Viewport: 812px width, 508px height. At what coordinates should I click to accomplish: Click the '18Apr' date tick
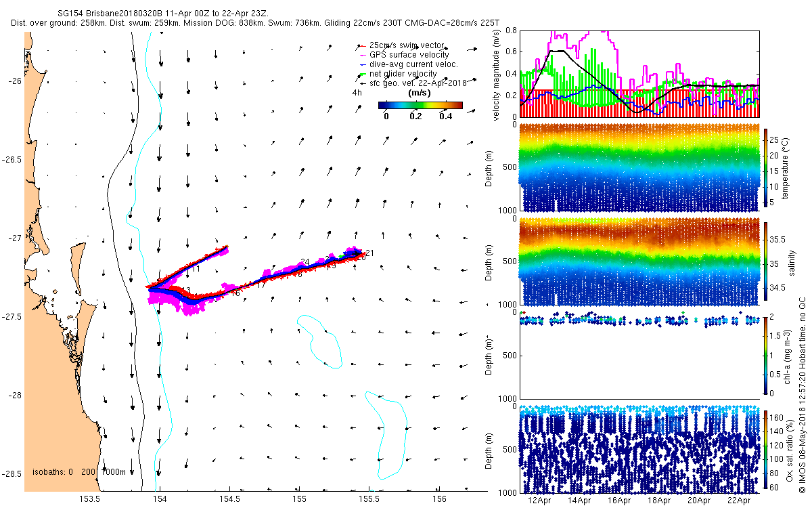point(660,501)
